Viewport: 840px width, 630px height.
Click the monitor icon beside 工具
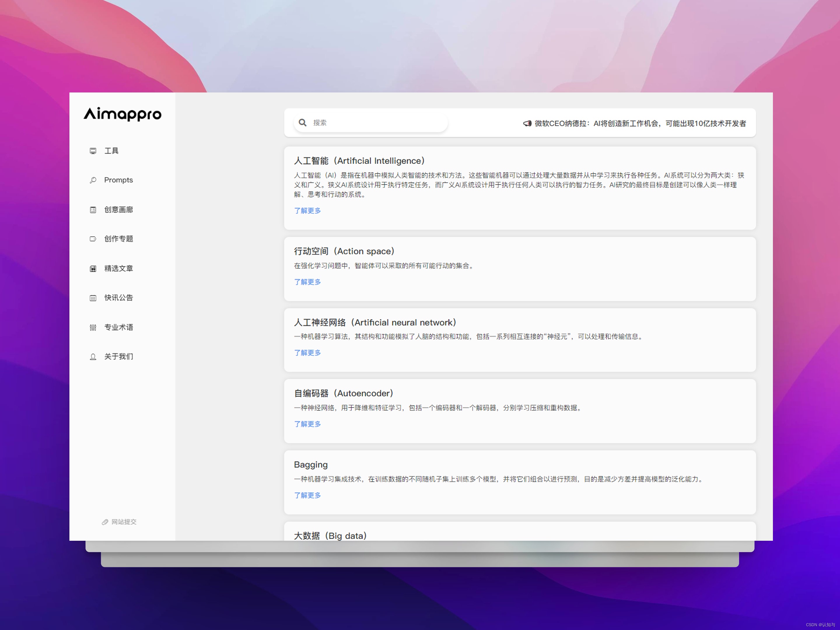pyautogui.click(x=93, y=151)
